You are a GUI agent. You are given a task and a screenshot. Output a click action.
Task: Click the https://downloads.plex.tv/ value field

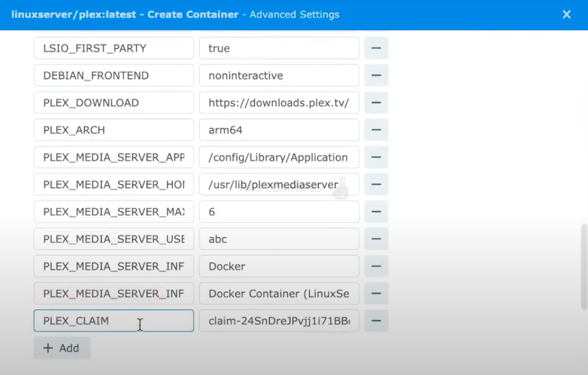click(279, 103)
